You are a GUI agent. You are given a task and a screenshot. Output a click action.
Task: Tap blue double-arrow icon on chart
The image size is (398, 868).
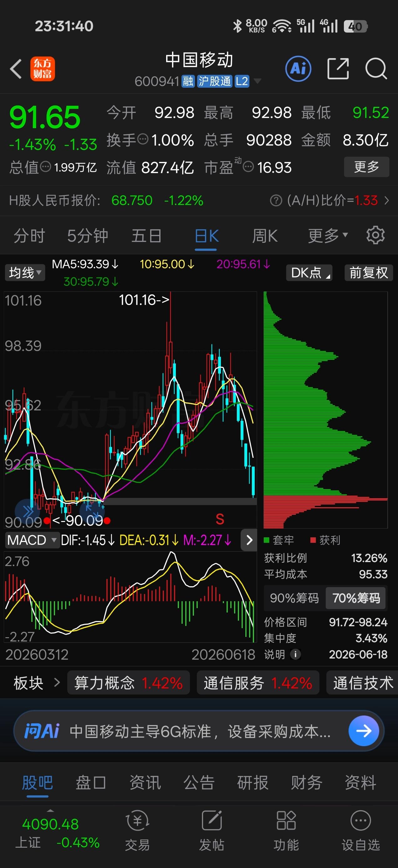pyautogui.click(x=28, y=512)
